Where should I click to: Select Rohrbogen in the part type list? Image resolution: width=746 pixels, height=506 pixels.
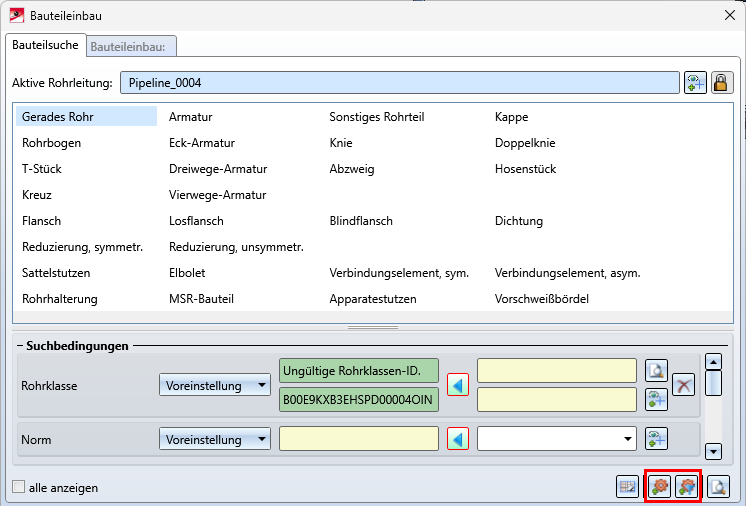tap(52, 143)
